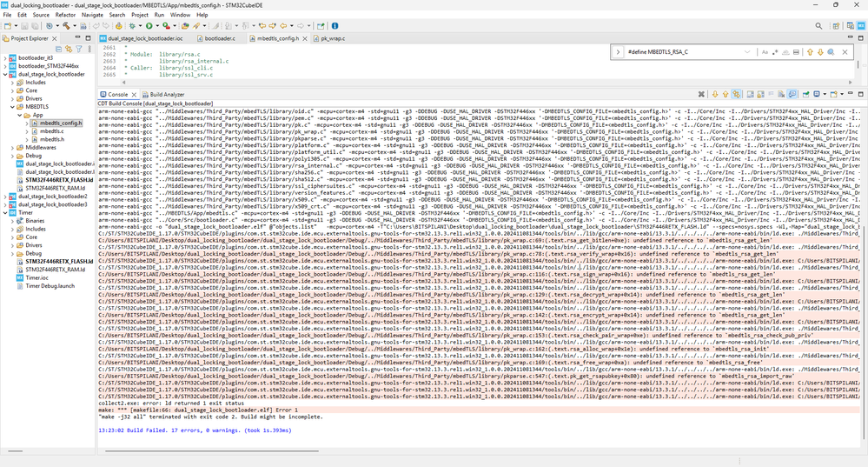Click the Save All toolbar icon

35,25
